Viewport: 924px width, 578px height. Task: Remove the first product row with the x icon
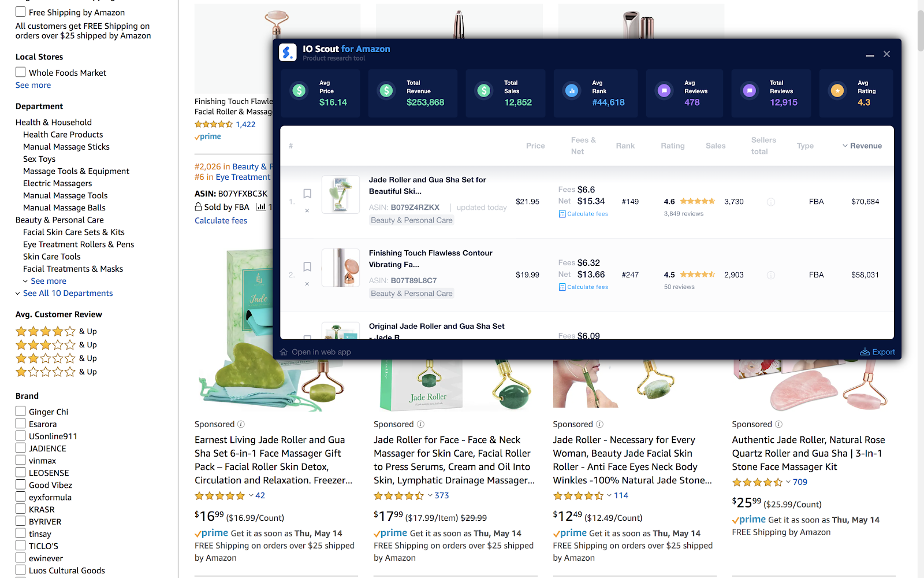click(x=307, y=210)
